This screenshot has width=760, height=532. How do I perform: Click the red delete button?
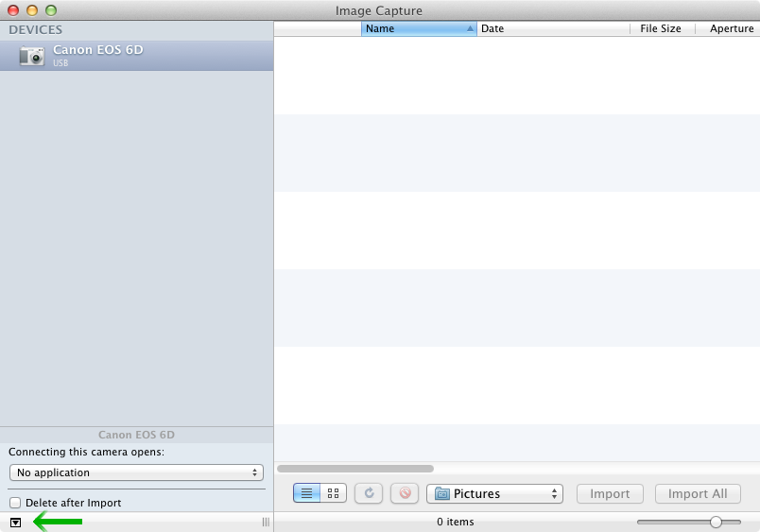coord(405,493)
